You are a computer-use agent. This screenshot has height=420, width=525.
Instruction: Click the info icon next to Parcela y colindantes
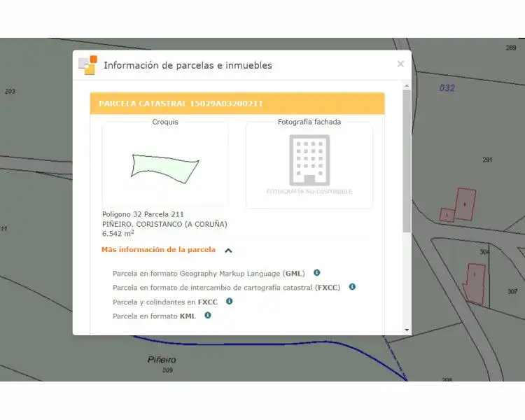pos(230,301)
